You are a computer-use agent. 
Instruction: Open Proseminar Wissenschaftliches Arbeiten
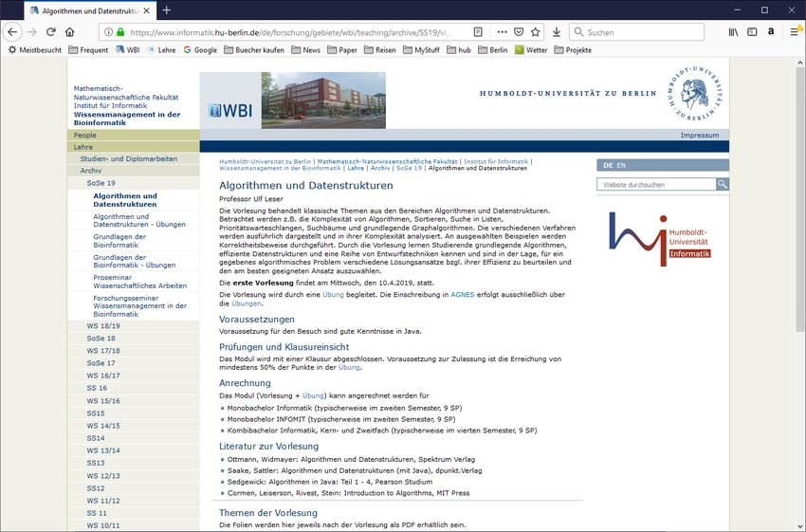click(139, 281)
